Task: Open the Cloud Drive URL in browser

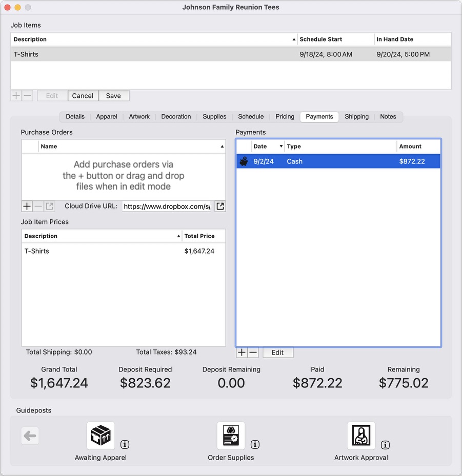Action: [220, 206]
